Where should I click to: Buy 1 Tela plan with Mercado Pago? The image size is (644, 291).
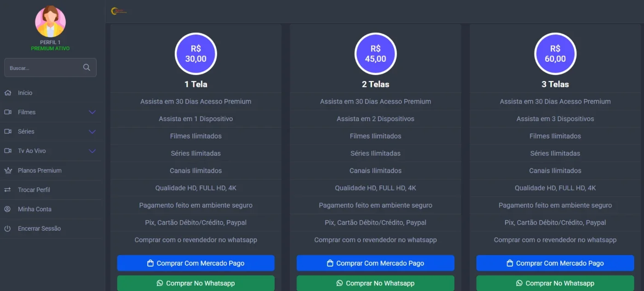[196, 263]
